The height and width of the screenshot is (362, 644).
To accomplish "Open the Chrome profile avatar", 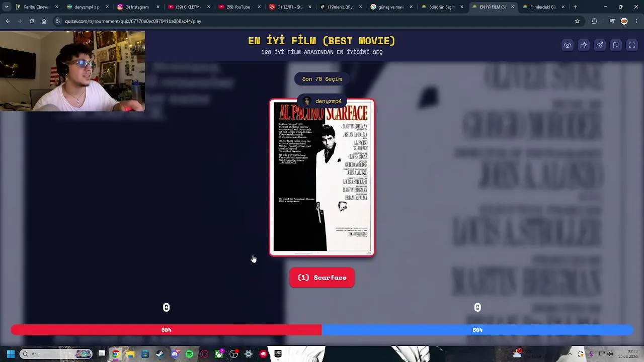I will (624, 21).
